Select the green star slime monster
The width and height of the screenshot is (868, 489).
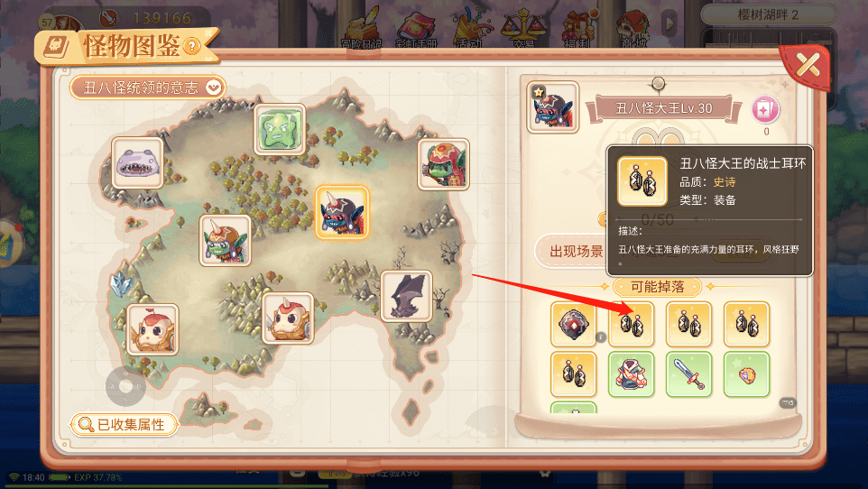click(280, 130)
